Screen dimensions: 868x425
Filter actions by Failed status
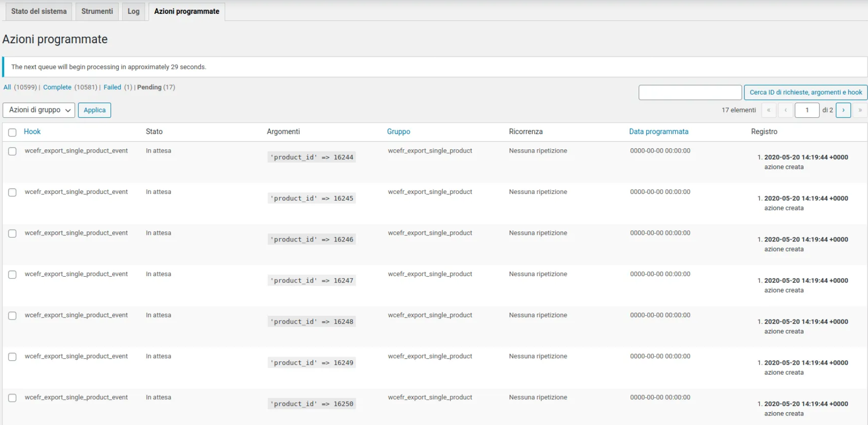click(112, 87)
